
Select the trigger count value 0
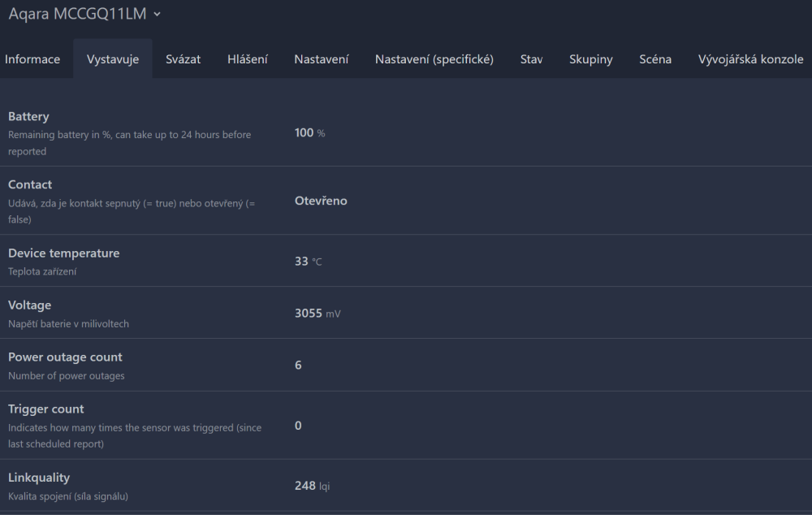point(298,426)
